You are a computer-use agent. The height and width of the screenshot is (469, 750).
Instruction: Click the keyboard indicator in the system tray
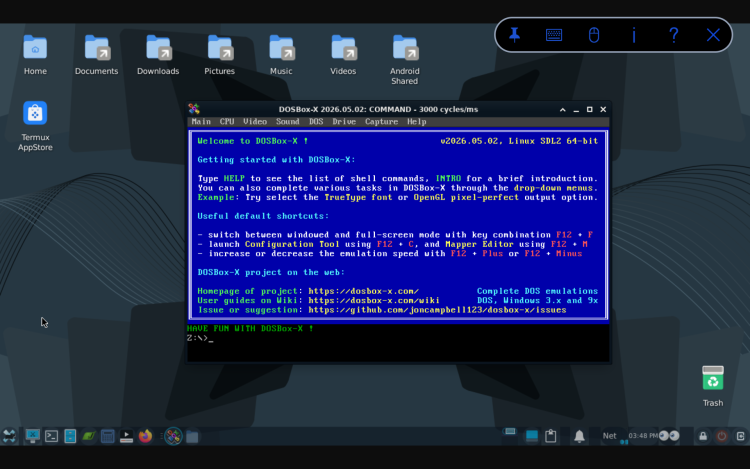(x=510, y=431)
